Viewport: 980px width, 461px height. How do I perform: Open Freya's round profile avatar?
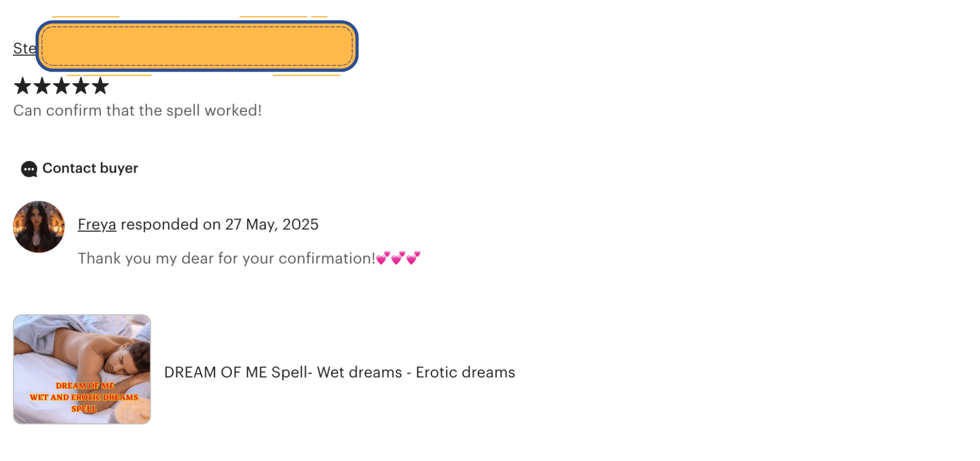coord(39,227)
